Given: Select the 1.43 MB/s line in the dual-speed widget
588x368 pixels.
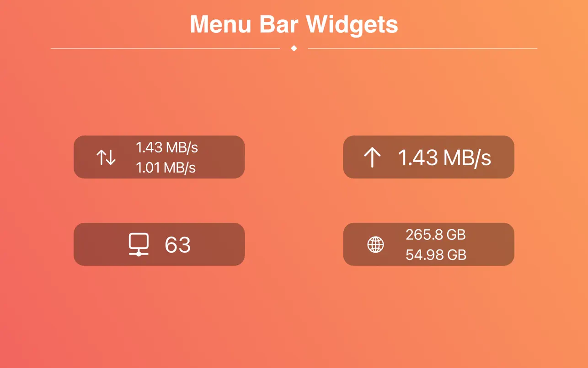Looking at the screenshot, I should pos(167,147).
